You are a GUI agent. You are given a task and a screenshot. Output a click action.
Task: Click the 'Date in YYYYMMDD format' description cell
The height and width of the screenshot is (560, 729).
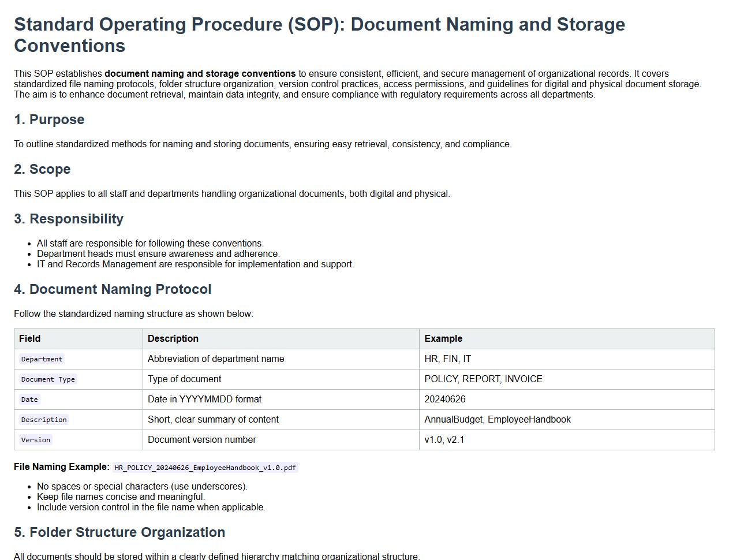click(204, 400)
